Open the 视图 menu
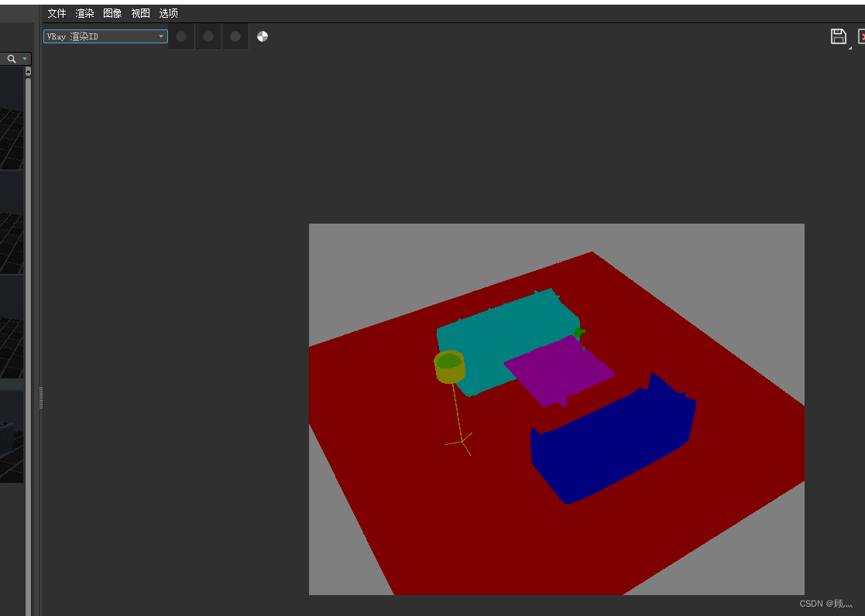 pos(140,13)
